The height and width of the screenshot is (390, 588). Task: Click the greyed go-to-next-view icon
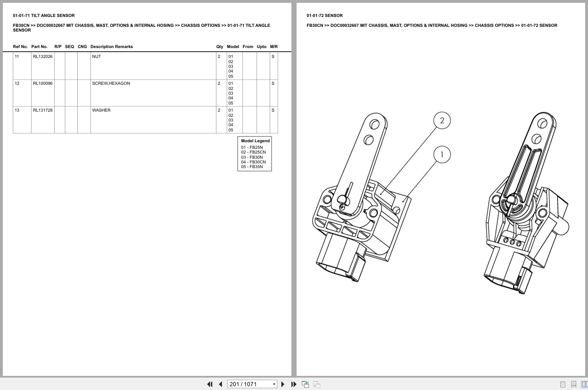[317, 384]
